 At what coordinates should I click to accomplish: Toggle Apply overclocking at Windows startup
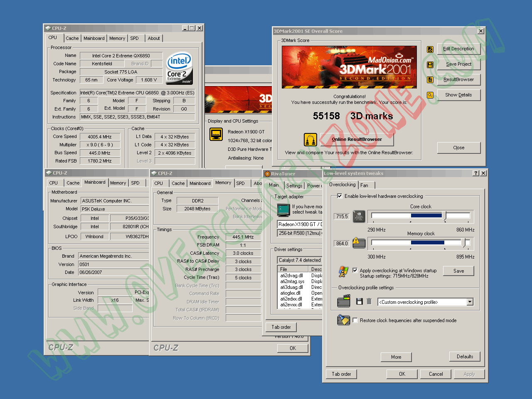click(x=355, y=270)
